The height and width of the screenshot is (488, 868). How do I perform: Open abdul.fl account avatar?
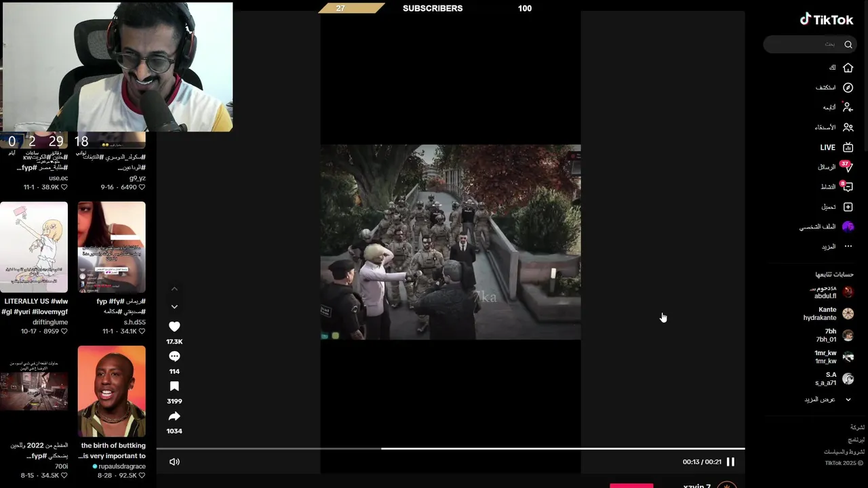pos(848,292)
